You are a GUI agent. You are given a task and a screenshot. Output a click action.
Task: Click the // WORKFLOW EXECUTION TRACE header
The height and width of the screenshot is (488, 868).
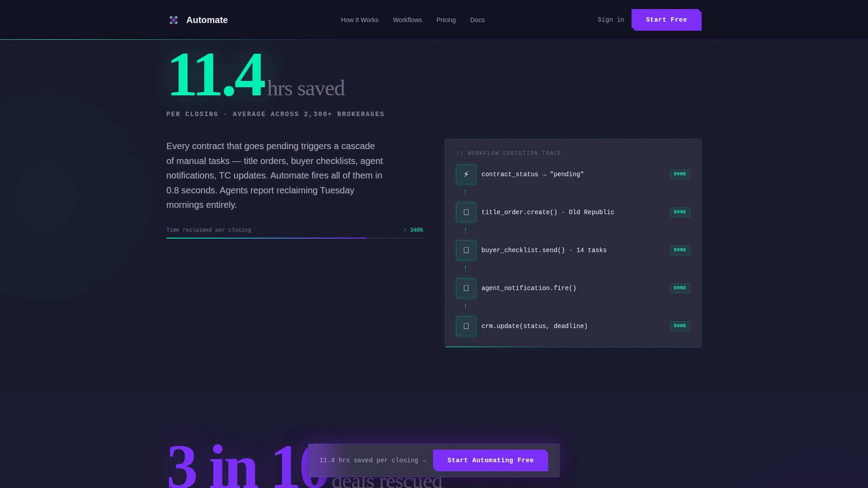click(x=509, y=154)
